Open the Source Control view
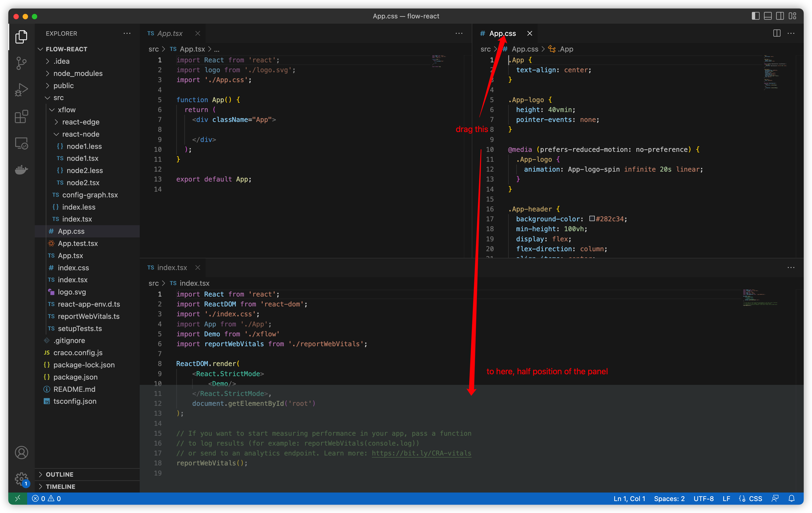This screenshot has width=812, height=513. [21, 63]
